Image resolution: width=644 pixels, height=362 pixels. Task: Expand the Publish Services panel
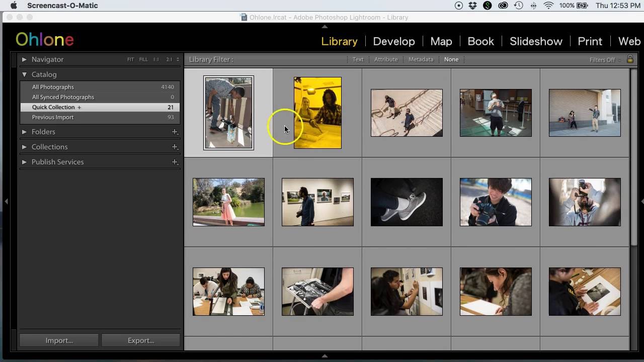click(x=24, y=162)
